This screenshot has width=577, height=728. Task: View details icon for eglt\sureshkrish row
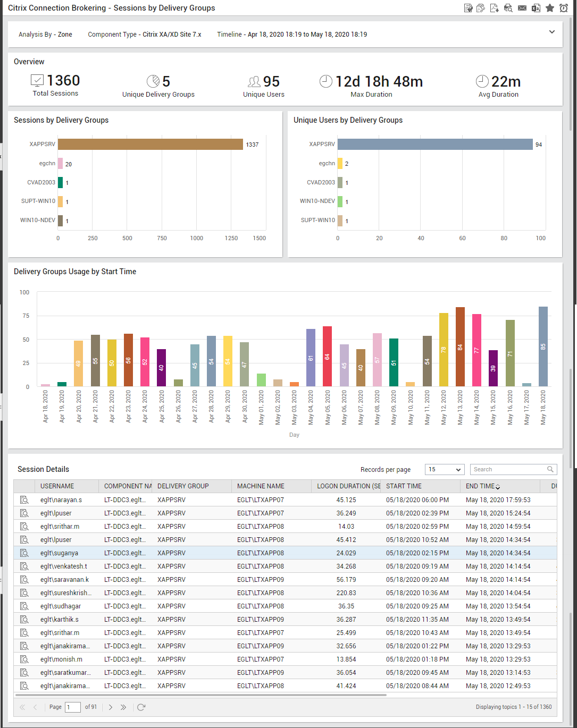coord(24,592)
